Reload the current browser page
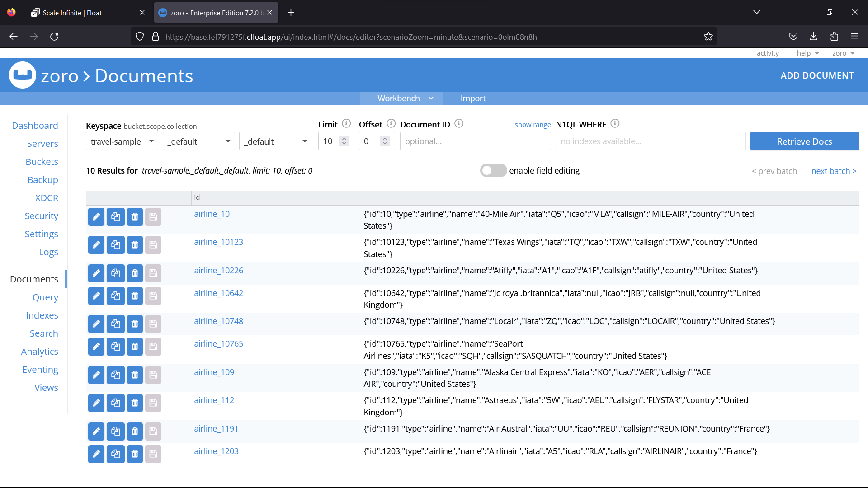Image resolution: width=868 pixels, height=488 pixels. click(54, 37)
